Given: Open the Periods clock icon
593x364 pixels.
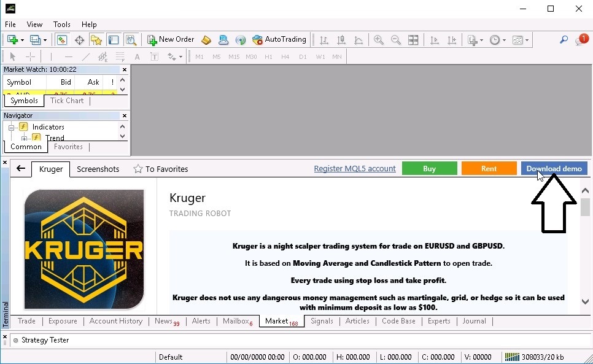Looking at the screenshot, I should pos(495,40).
